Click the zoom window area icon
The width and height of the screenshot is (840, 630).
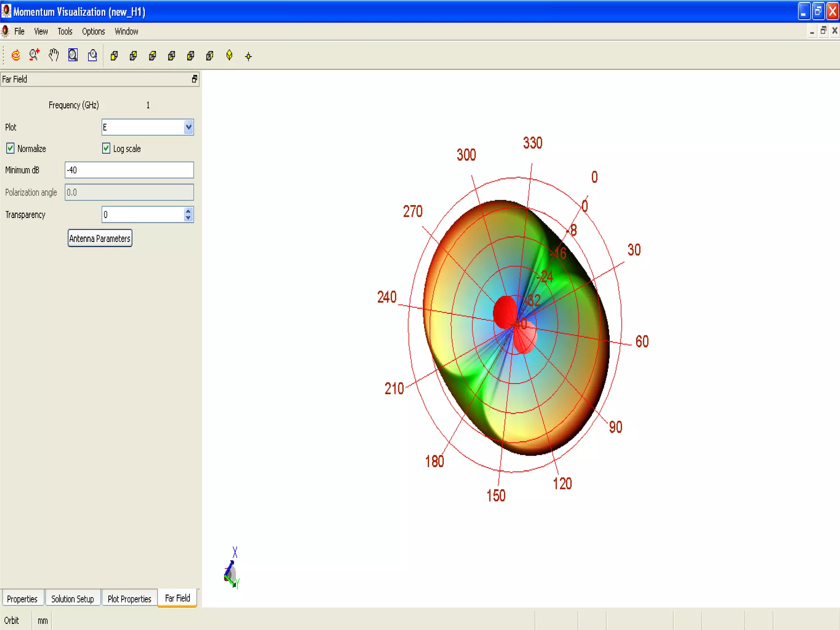(x=92, y=55)
